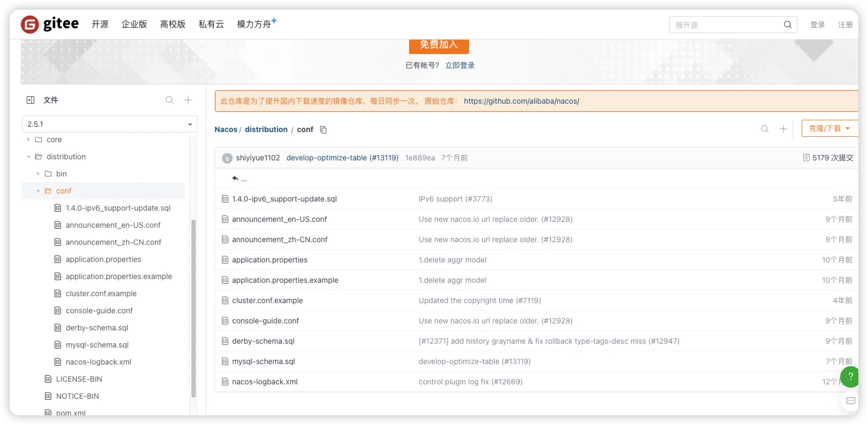868x425 pixels.
Task: Open announcement_zh-CN.conf in file table
Action: coord(280,239)
